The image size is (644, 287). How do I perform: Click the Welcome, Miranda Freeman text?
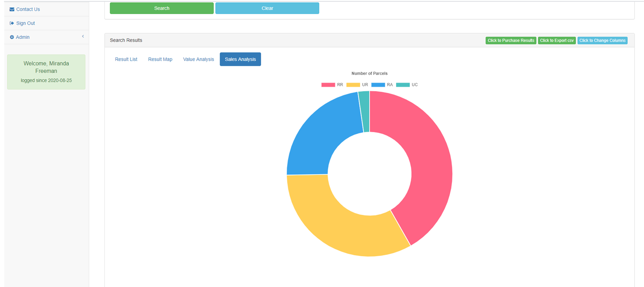pyautogui.click(x=46, y=67)
